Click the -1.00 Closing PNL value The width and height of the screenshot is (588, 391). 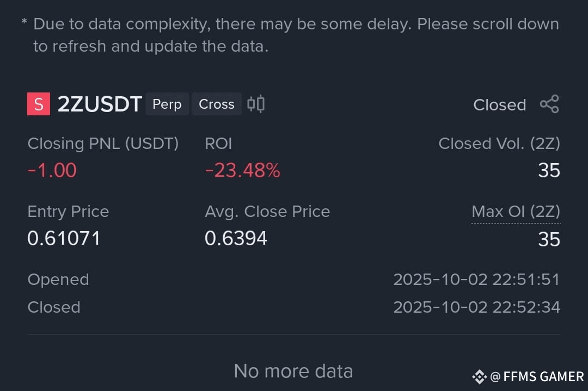pos(52,170)
